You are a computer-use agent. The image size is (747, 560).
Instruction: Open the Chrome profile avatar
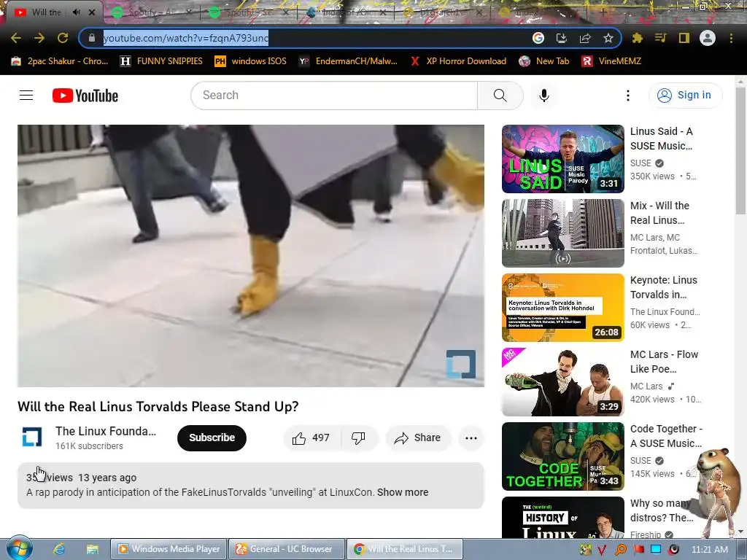708,38
